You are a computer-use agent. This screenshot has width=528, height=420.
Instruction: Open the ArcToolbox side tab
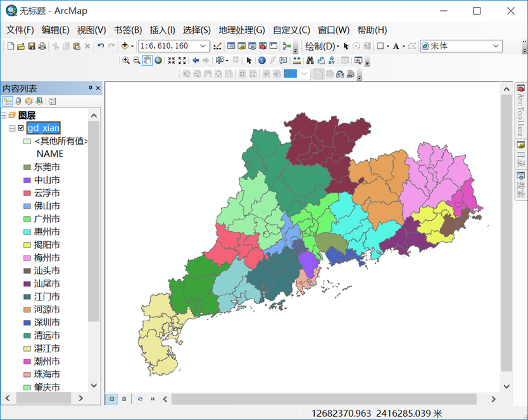(x=520, y=111)
